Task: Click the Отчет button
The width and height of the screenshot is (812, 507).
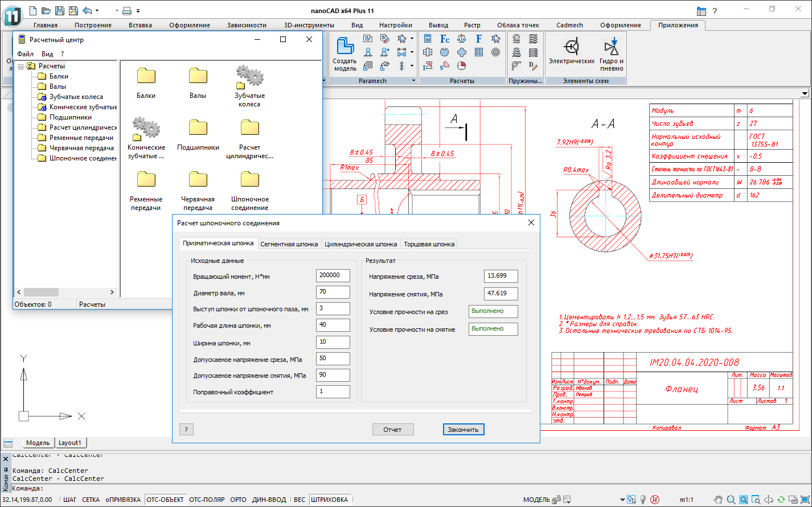Action: [x=392, y=430]
